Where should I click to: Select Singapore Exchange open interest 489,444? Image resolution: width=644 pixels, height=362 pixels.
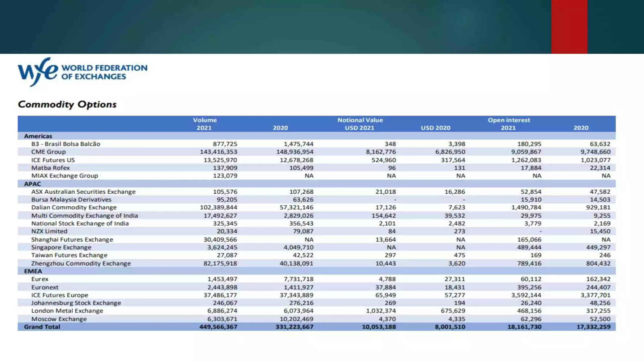[x=529, y=247]
